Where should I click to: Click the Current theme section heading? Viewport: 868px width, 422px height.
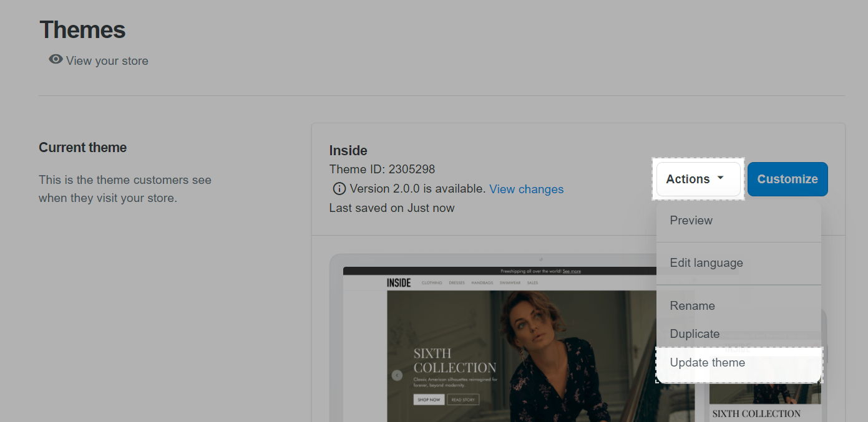click(82, 148)
